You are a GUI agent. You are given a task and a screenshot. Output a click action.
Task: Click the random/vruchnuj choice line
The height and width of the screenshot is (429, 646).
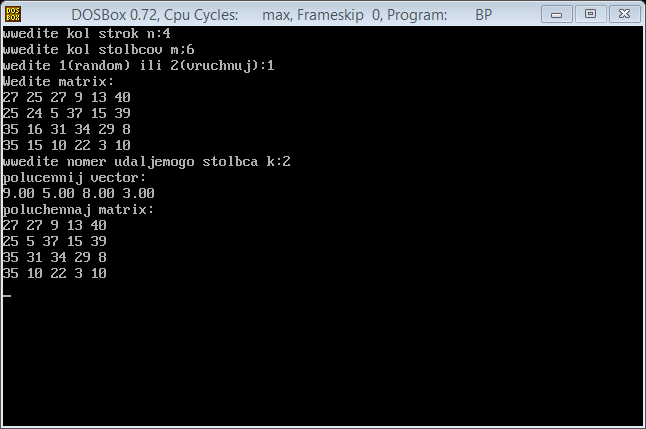(138, 66)
